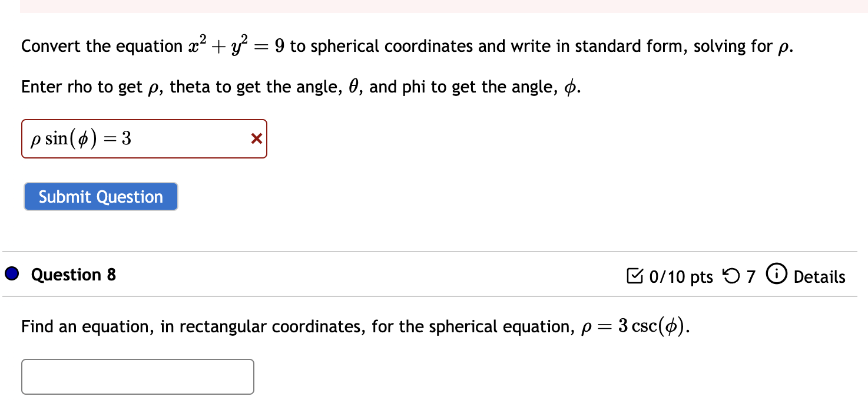Expand the first question's answer feedback

256,138
